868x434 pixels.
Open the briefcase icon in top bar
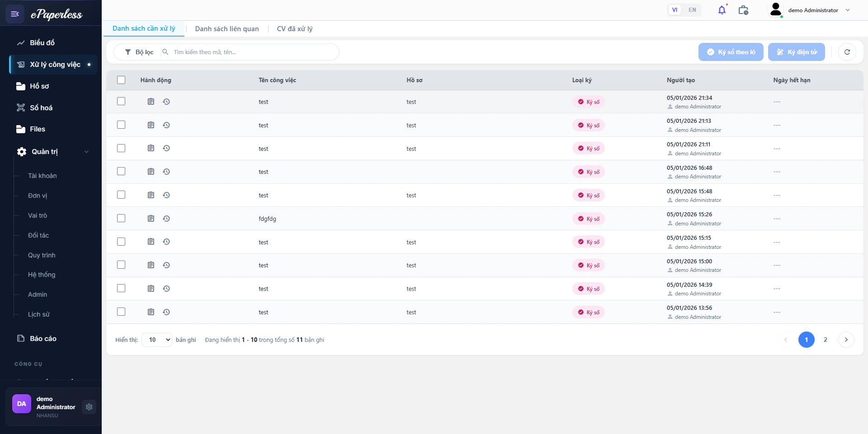(x=743, y=10)
